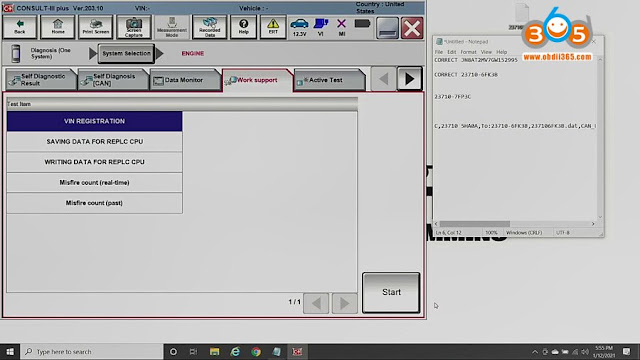Screen dimensions: 640x360
Task: Go to previous page of test items
Action: pos(316,303)
